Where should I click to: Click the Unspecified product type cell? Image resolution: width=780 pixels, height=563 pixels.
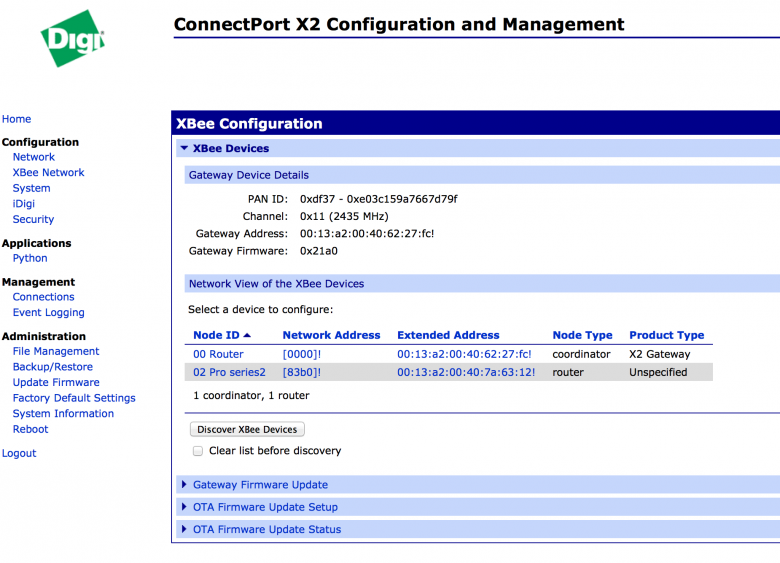coord(658,373)
